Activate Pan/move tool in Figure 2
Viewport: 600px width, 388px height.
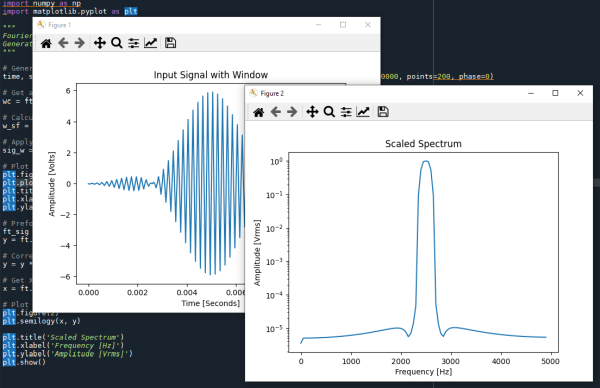tap(312, 112)
